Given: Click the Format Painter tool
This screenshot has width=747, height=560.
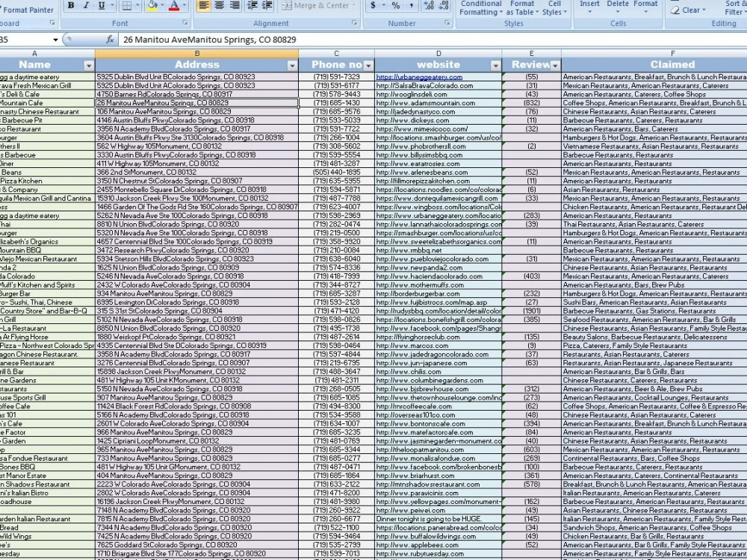Looking at the screenshot, I should pos(27,10).
